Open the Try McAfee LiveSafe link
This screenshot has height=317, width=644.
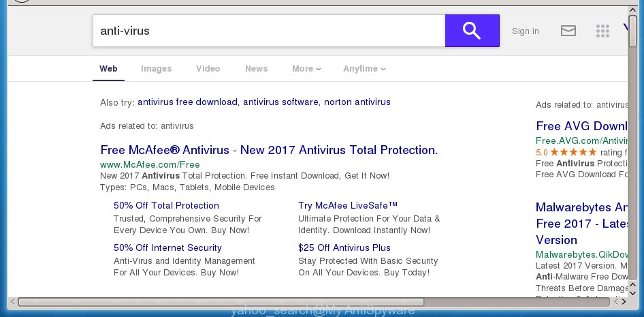[348, 205]
